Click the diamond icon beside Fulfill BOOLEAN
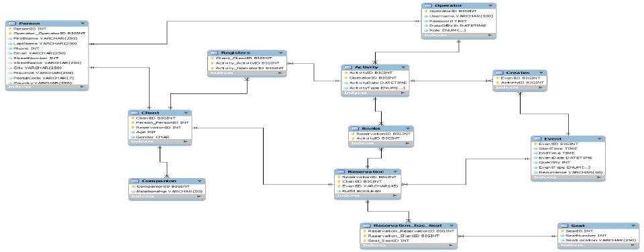Screen dimensions: 644x252 [x=339, y=191]
